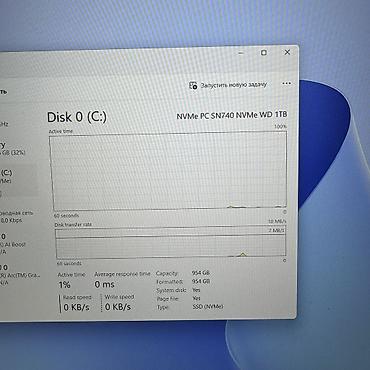This screenshot has width=370, height=370.
Task: Click the "Read speed" label
Action: click(x=77, y=297)
